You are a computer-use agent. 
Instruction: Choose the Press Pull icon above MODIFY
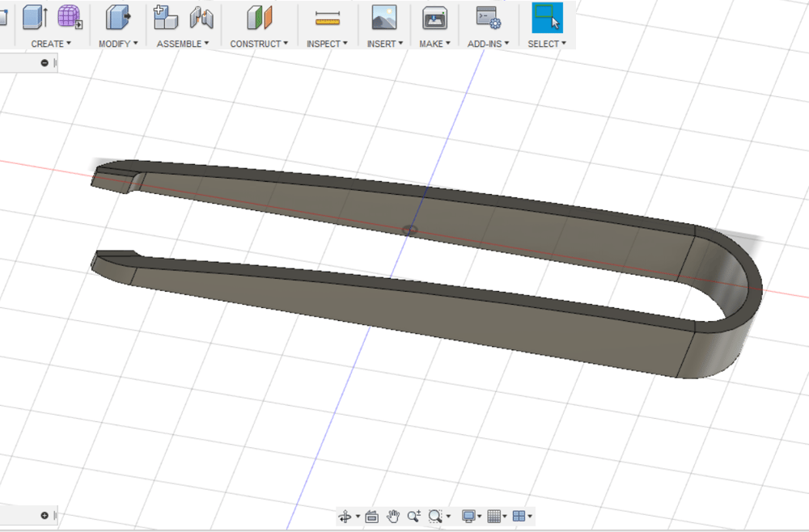pos(117,17)
